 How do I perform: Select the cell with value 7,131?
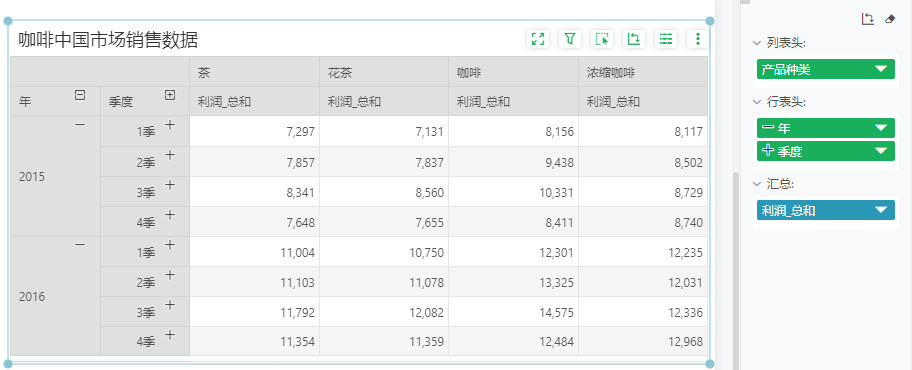[x=384, y=131]
